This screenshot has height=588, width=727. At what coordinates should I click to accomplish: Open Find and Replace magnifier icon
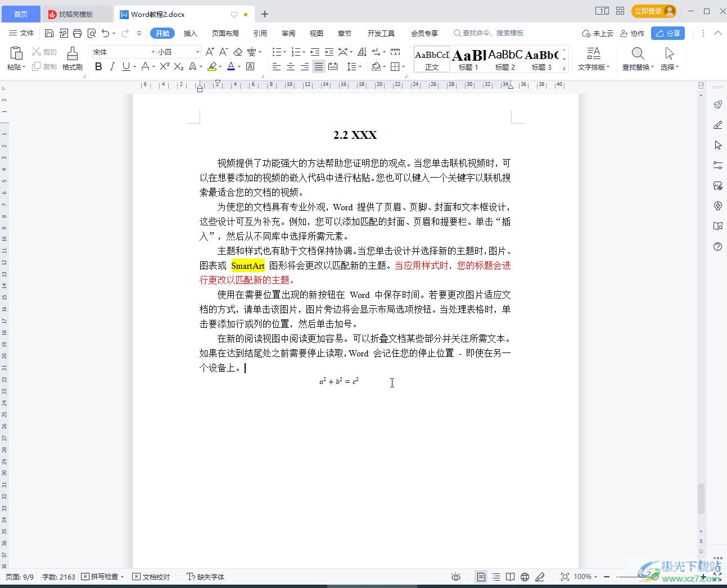pyautogui.click(x=638, y=53)
